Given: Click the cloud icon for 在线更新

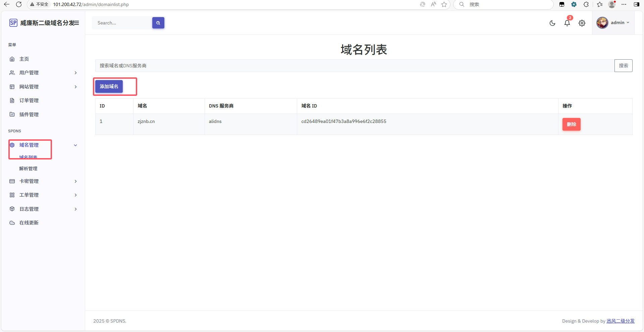Looking at the screenshot, I should click(x=12, y=223).
